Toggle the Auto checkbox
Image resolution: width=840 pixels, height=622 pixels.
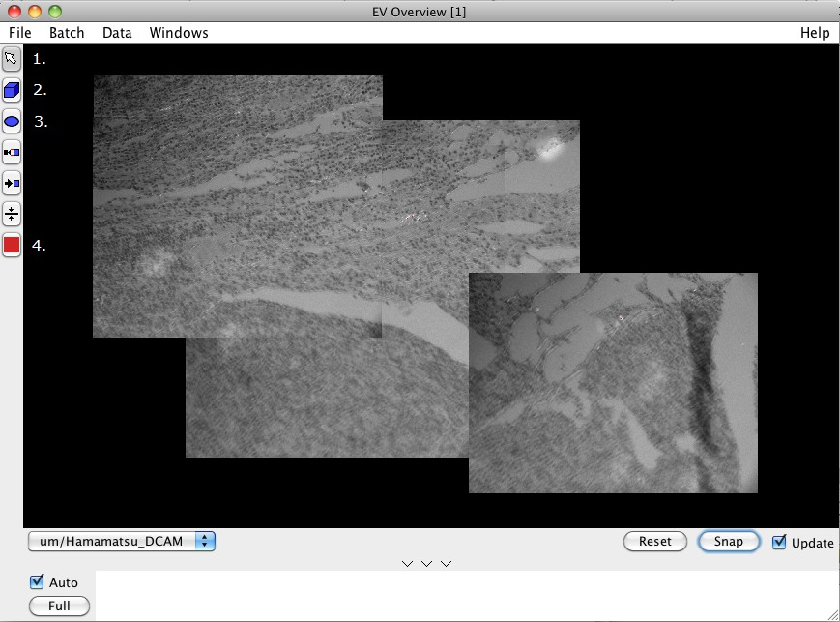coord(37,581)
